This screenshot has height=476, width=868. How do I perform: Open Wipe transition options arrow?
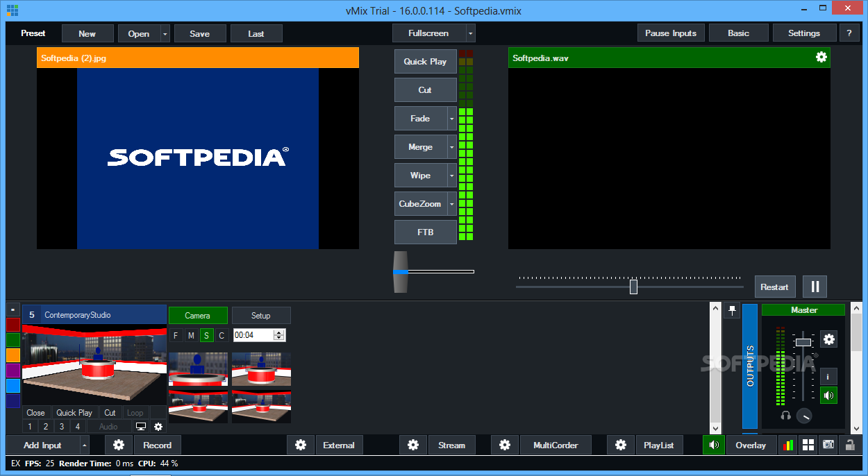click(x=451, y=176)
